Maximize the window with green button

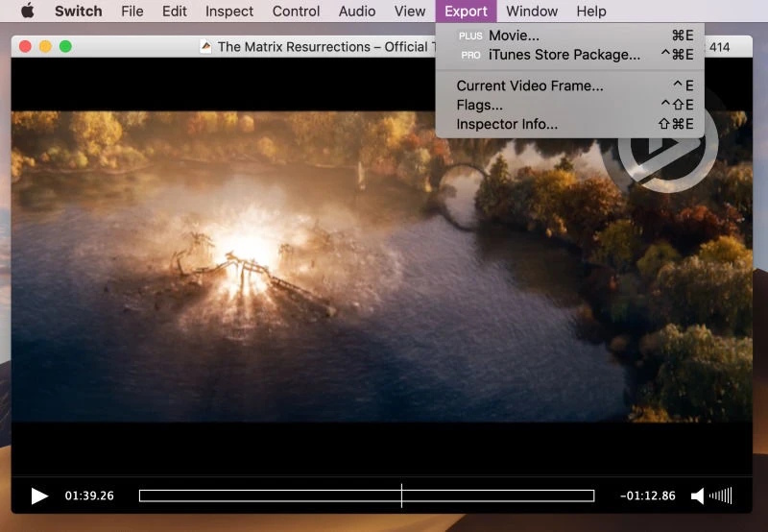[65, 46]
